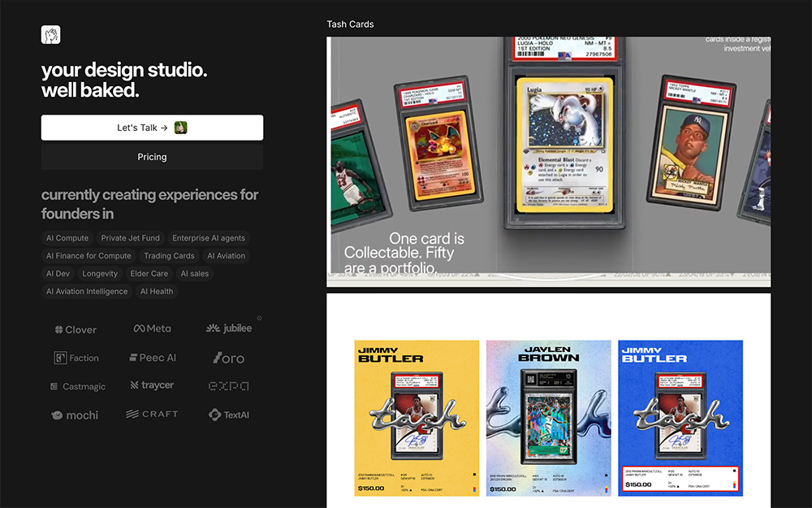The width and height of the screenshot is (812, 508).
Task: Click the avatar thumbnail in Let's Talk button
Action: tap(181, 128)
